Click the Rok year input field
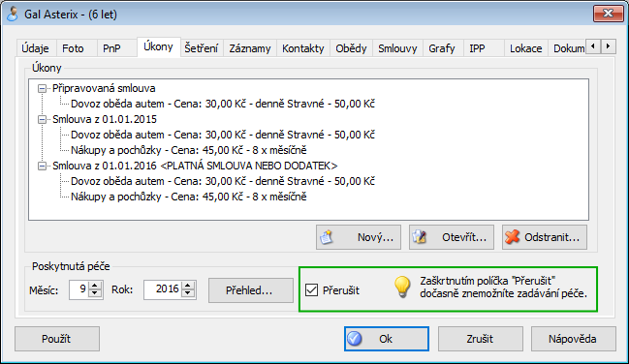The width and height of the screenshot is (629, 364). coord(163,289)
